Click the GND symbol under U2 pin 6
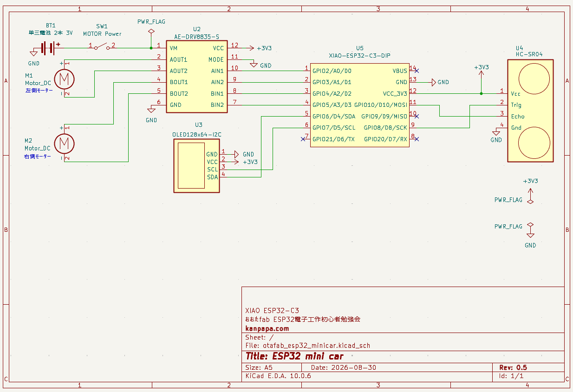The height and width of the screenshot is (392, 573). [x=151, y=110]
